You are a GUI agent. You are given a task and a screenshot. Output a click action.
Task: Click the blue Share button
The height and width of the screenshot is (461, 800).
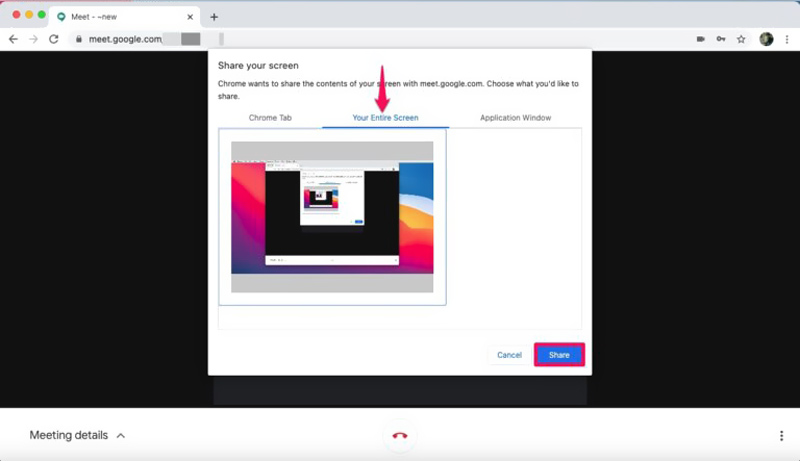[559, 355]
